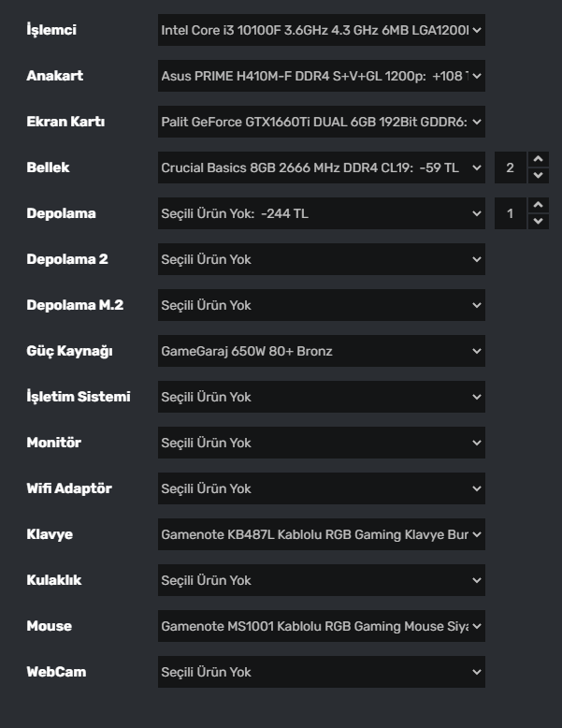The image size is (562, 728).
Task: Open the Wifi Adaptör dropdown
Action: coord(321,488)
